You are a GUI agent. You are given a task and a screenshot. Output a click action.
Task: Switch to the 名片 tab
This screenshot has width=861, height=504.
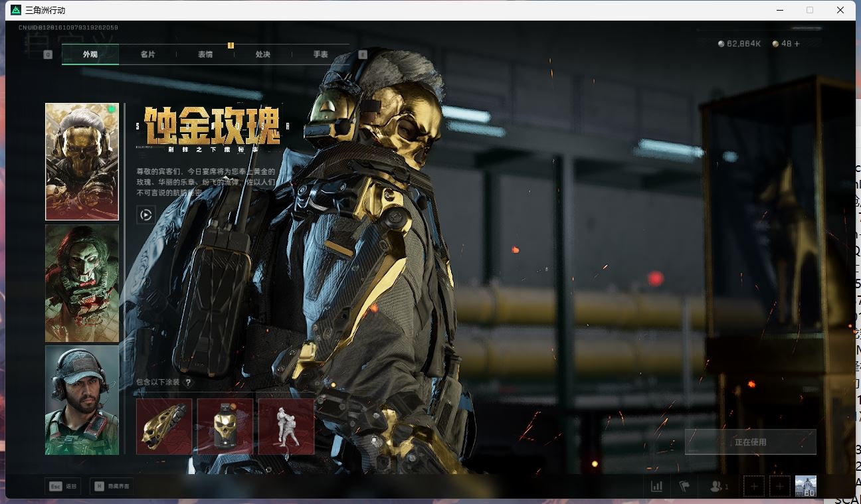pyautogui.click(x=147, y=54)
